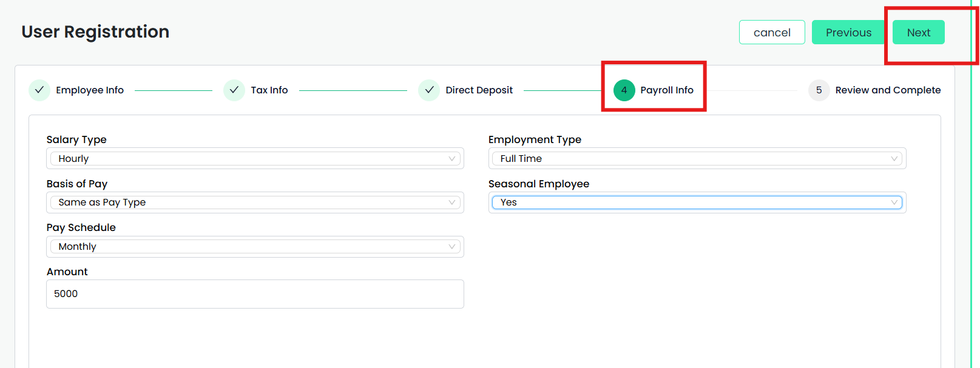
Task: Open the Review and Complete step label
Action: 888,90
